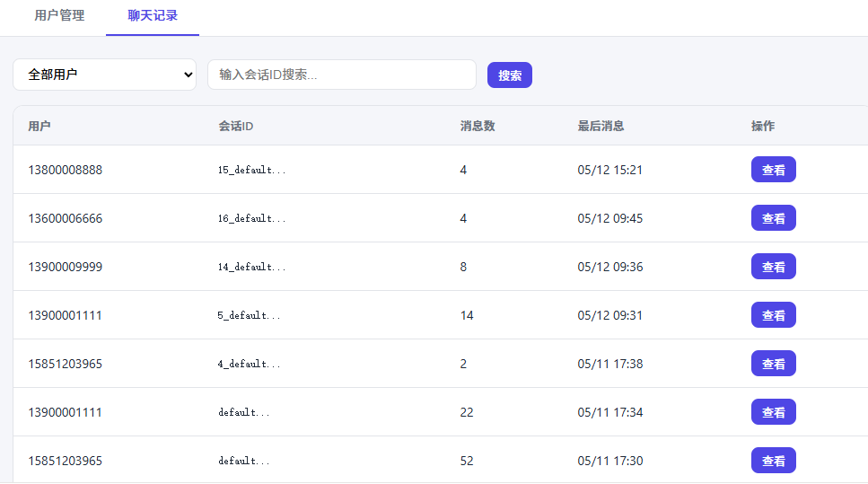Click message count 8
Screen dimensions: 868x484
click(463, 267)
